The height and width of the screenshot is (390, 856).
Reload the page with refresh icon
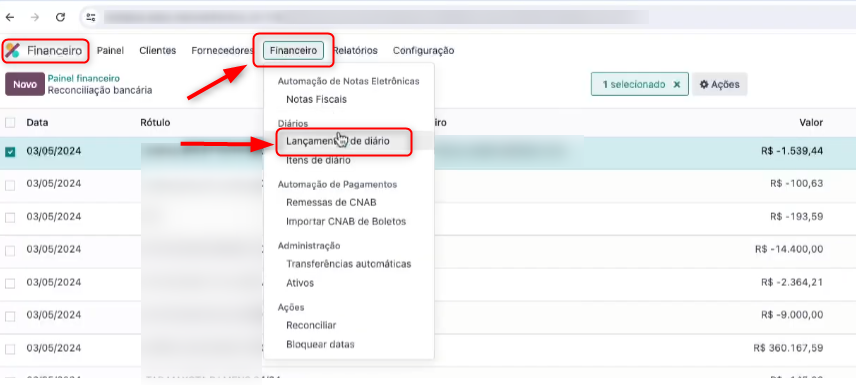pyautogui.click(x=60, y=17)
